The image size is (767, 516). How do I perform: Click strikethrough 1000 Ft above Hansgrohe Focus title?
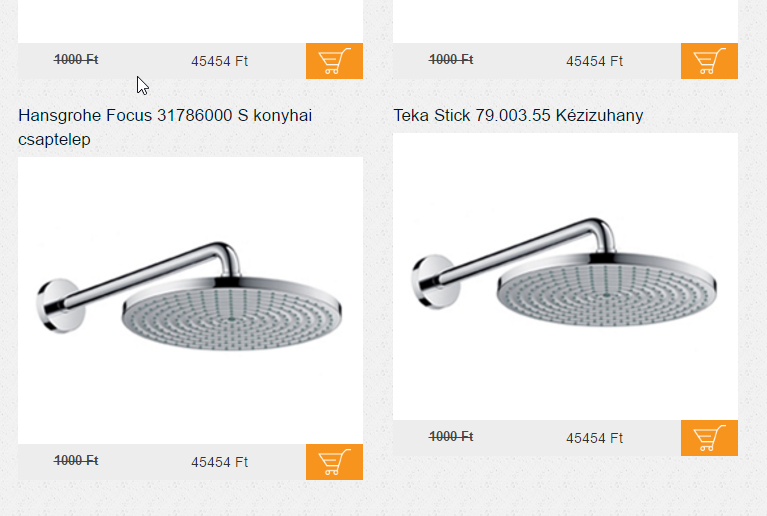tap(76, 59)
